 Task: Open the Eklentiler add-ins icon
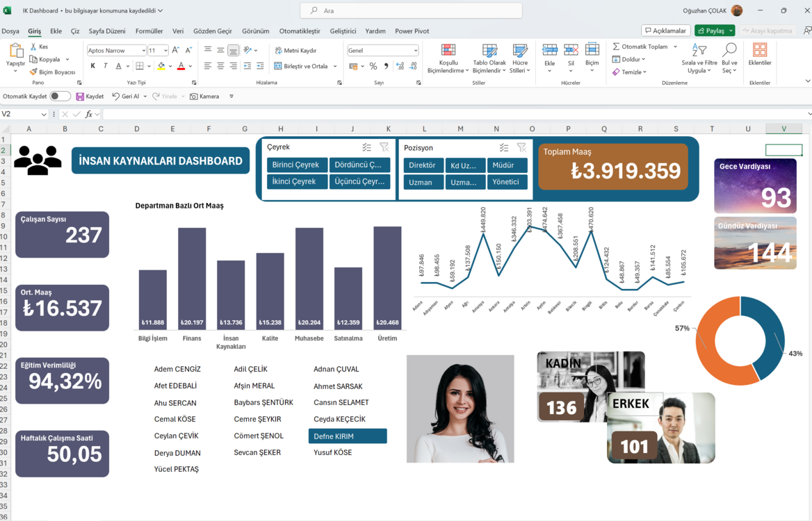[760, 50]
